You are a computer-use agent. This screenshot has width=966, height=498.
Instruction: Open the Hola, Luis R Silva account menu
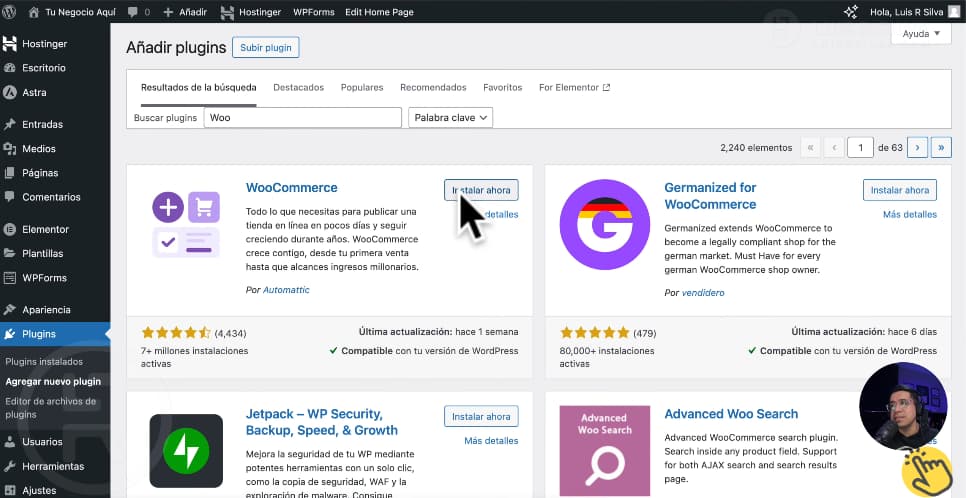pos(915,12)
